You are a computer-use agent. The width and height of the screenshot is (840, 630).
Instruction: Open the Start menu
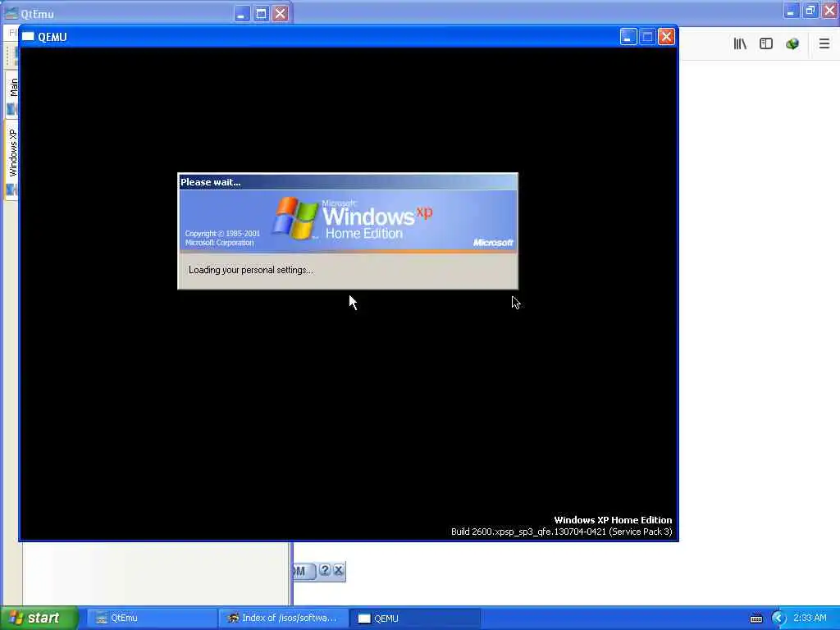coord(39,619)
